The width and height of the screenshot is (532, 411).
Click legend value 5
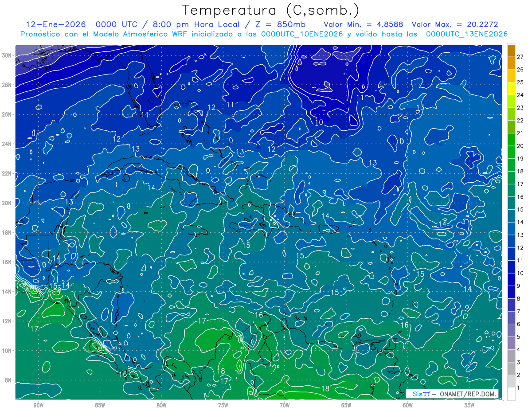tap(519, 337)
